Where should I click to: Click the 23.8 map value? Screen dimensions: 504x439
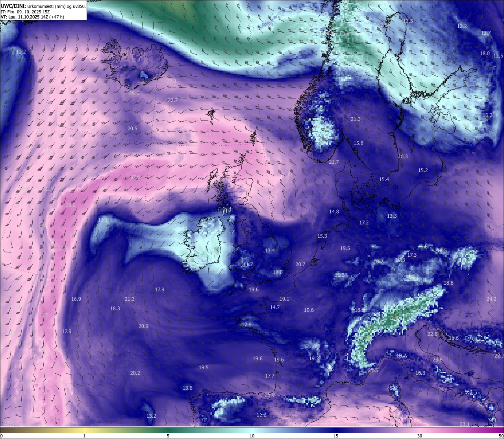click(437, 360)
